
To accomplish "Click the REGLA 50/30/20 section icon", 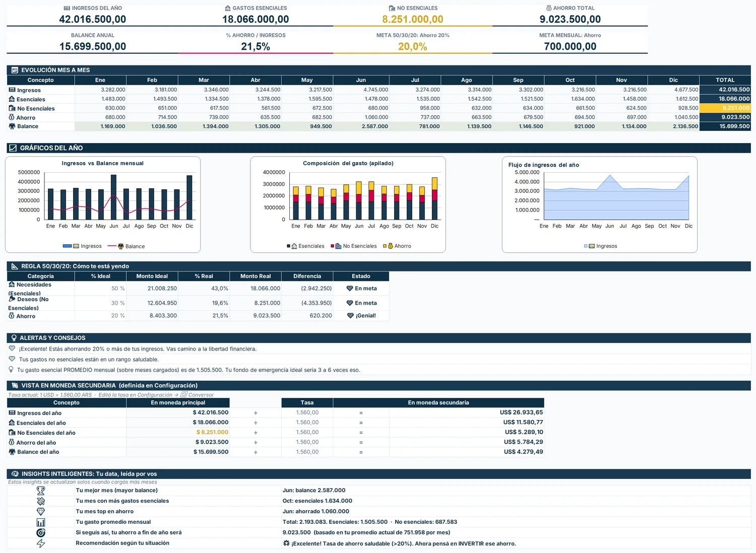I will point(15,266).
